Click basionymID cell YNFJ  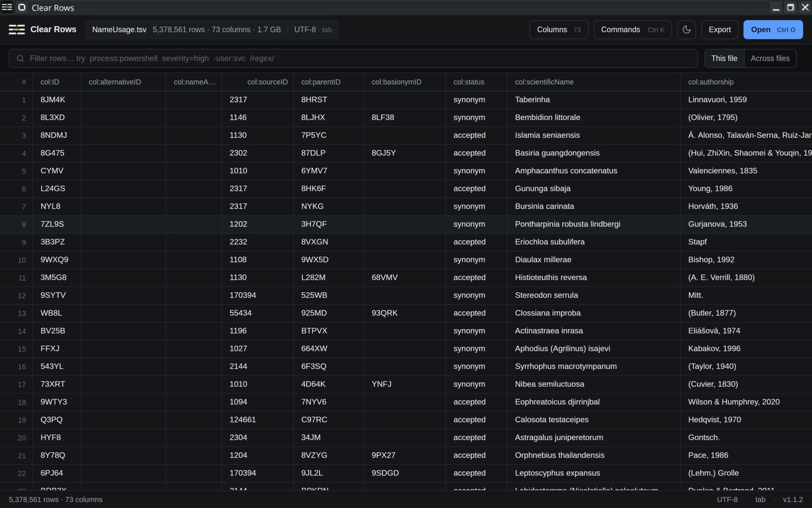pyautogui.click(x=405, y=384)
